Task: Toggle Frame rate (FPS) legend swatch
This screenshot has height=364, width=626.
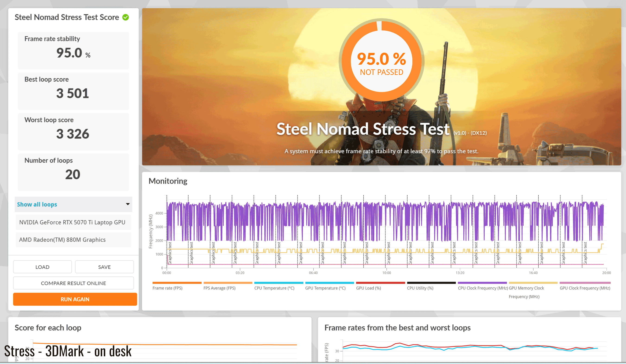Action: pos(177,283)
